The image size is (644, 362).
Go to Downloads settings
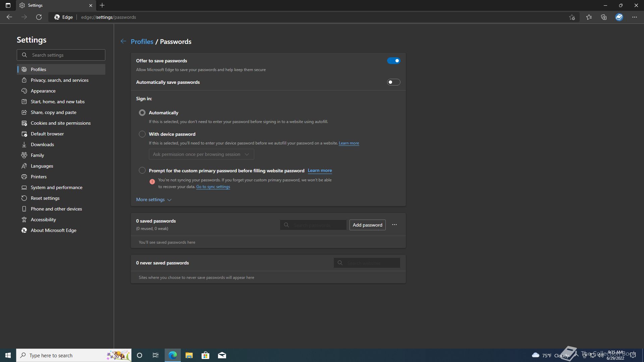pos(61,144)
